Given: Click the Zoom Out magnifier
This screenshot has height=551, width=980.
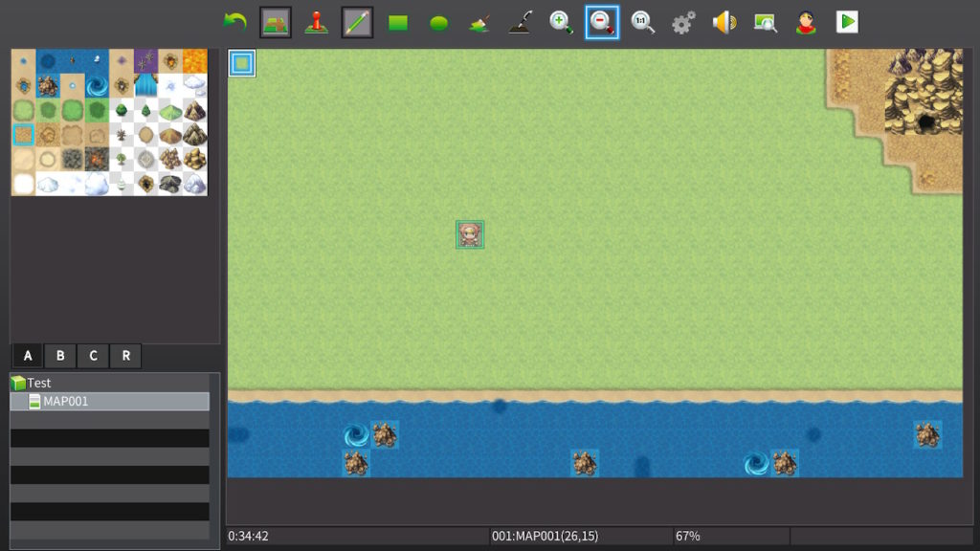Looking at the screenshot, I should 602,22.
